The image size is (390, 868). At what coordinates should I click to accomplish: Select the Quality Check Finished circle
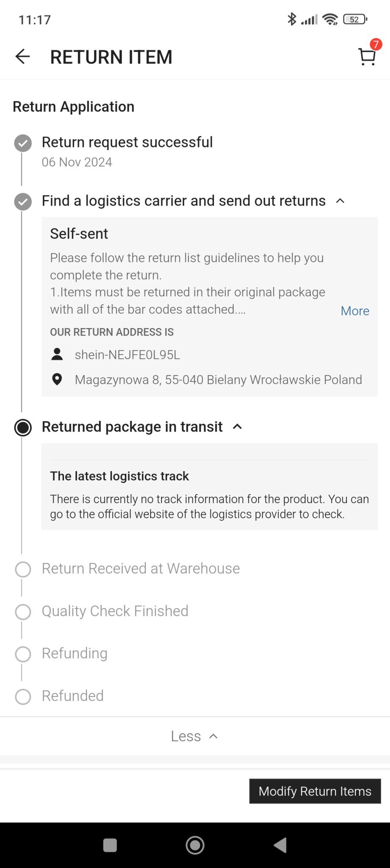tap(23, 612)
